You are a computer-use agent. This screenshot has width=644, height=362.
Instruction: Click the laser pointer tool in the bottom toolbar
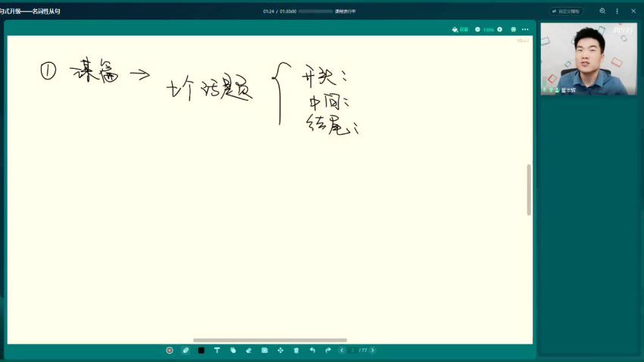170,351
